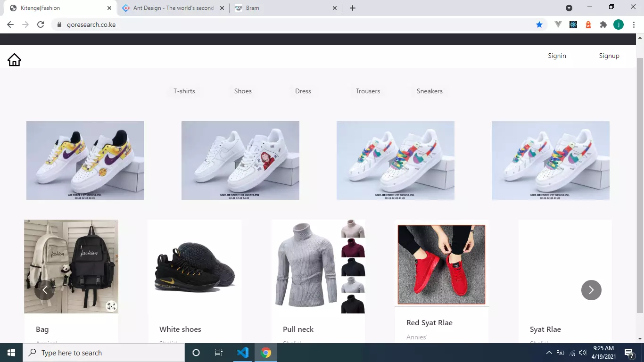Click the network tray icon
Screen dimensions: 644x362
click(x=572, y=353)
